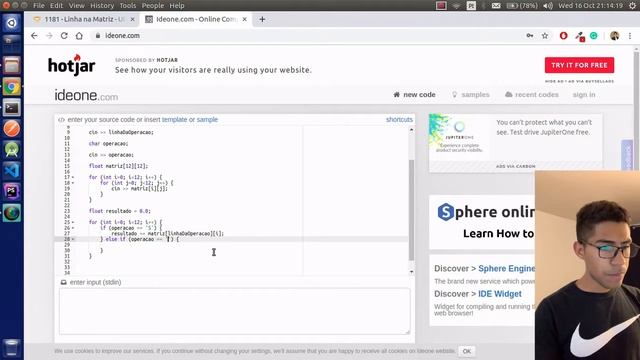Insert a sample via sample link
This screenshot has width=640, height=360.
tap(207, 120)
